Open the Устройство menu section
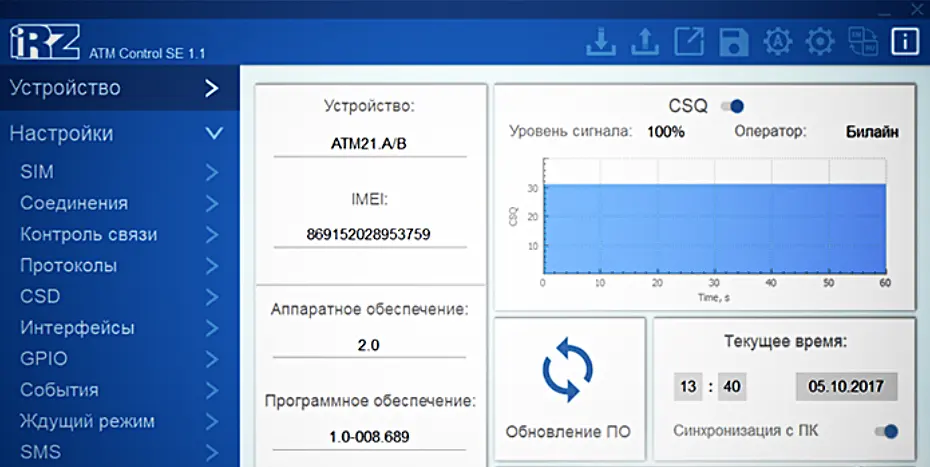The width and height of the screenshot is (930, 467). (120, 88)
